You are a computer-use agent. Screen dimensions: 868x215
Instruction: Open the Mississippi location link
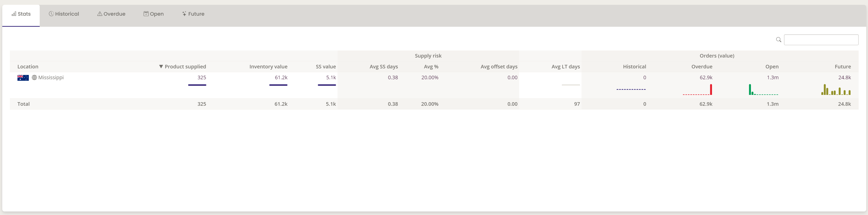click(51, 77)
